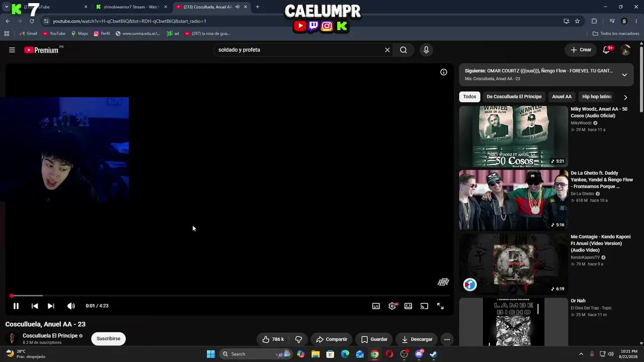The height and width of the screenshot is (362, 644).
Task: Start voice search with microphone
Action: click(x=426, y=50)
